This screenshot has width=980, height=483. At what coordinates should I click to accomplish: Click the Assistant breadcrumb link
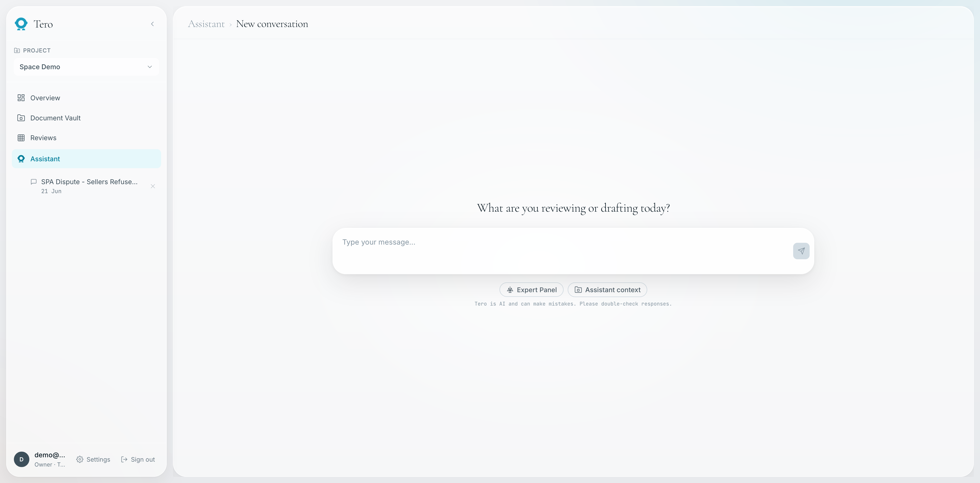(206, 24)
